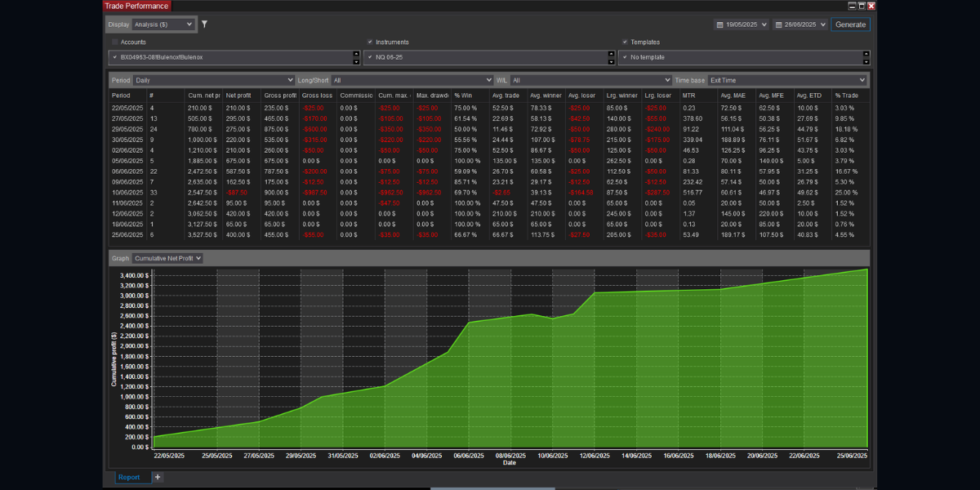980x490 pixels.
Task: Click the down arrow of the Instruments list
Action: pyautogui.click(x=612, y=61)
